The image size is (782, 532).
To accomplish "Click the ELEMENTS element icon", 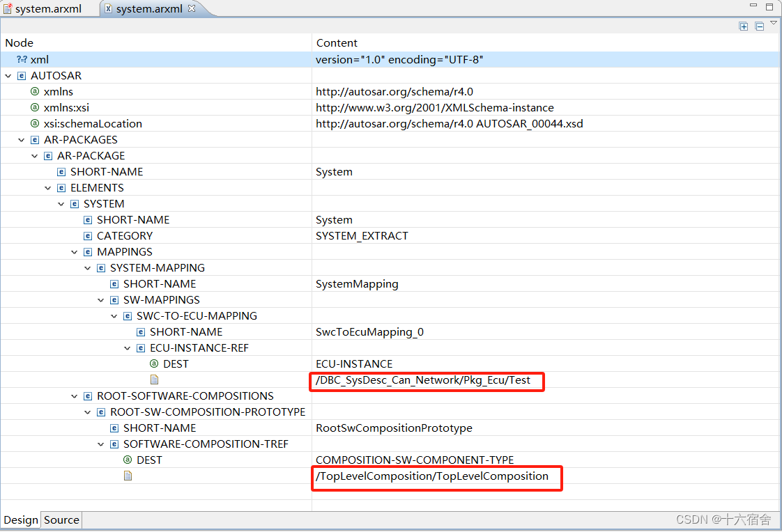I will click(61, 188).
